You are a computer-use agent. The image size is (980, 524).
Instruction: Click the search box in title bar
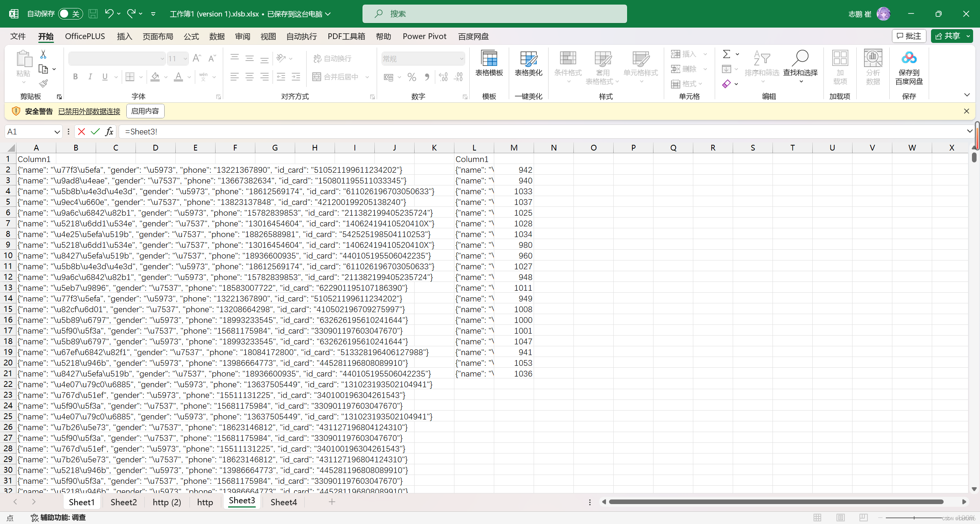495,14
